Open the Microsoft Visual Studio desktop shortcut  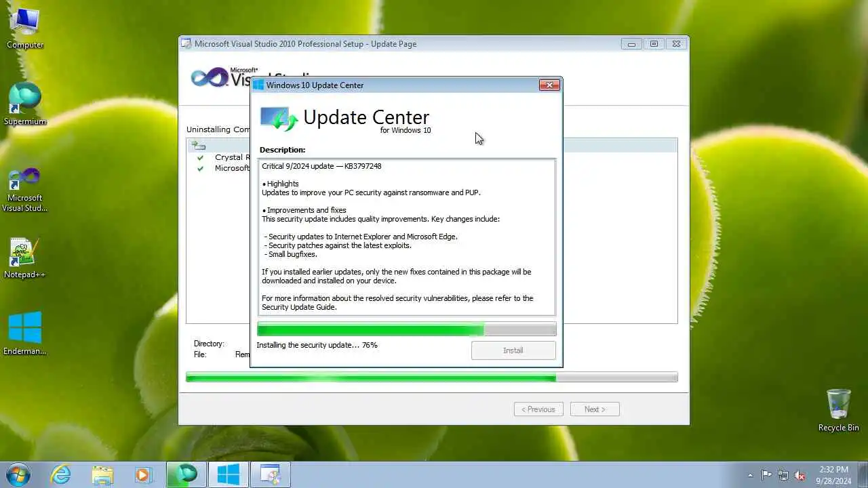pos(25,190)
